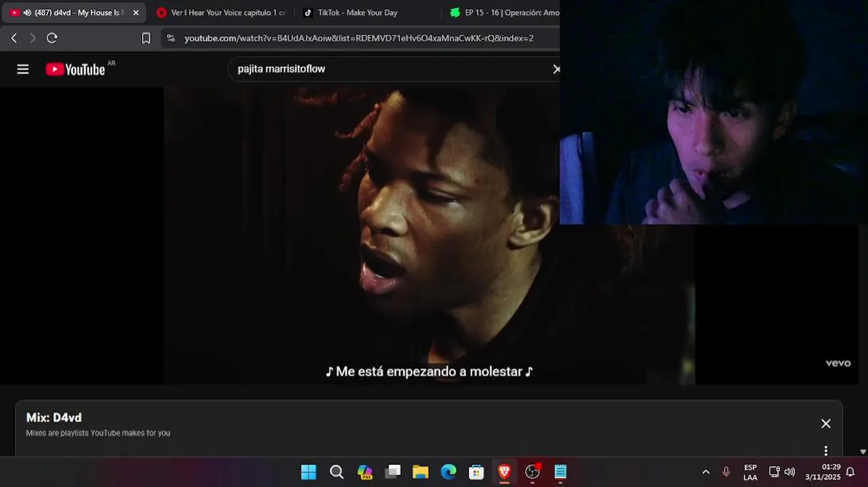868x487 pixels.
Task: Open the volume tray icon
Action: tap(790, 472)
